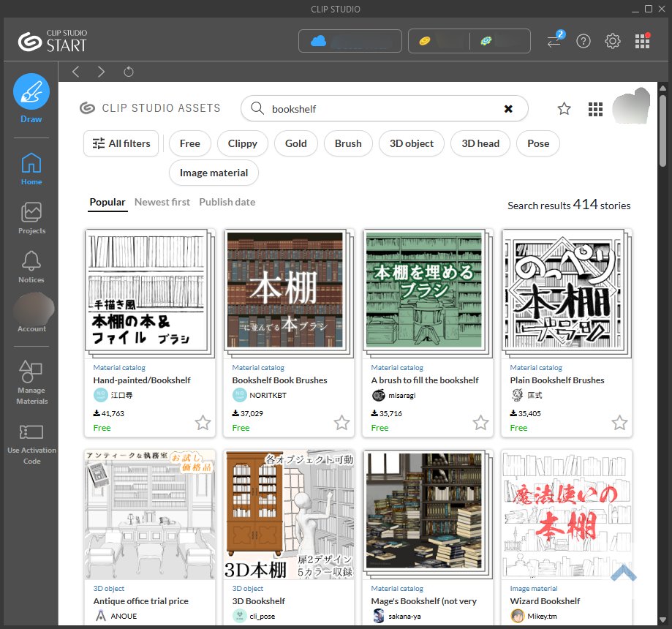The width and height of the screenshot is (672, 629).
Task: Toggle the 3D object filter chip
Action: coord(412,143)
